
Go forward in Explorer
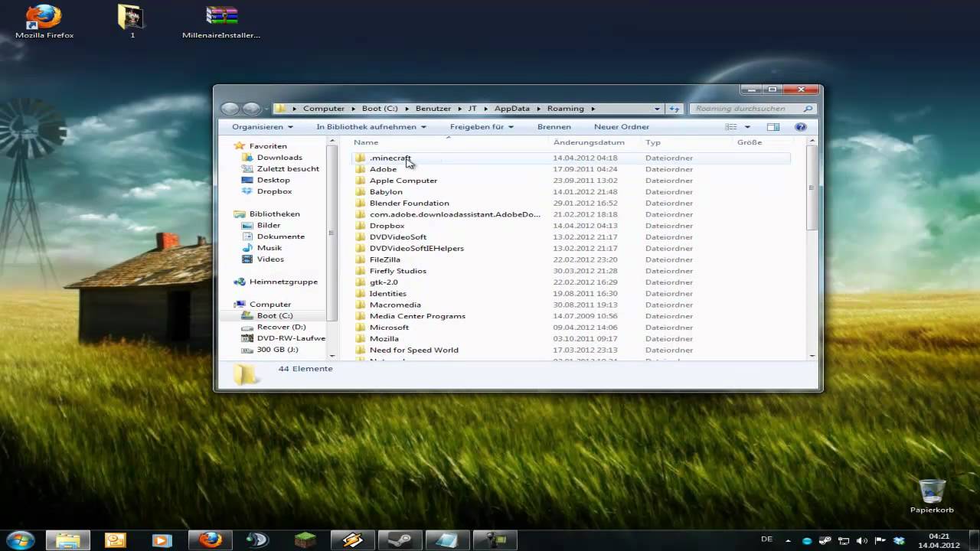tap(251, 109)
